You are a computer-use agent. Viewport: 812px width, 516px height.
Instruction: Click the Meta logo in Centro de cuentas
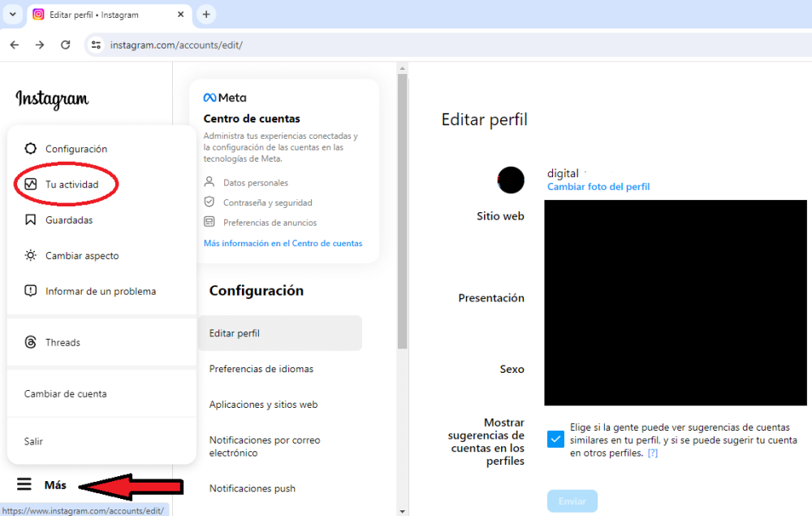tap(225, 98)
